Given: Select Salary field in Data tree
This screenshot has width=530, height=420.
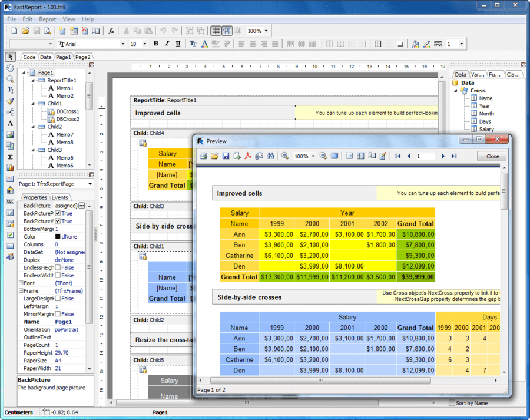Looking at the screenshot, I should coord(486,129).
